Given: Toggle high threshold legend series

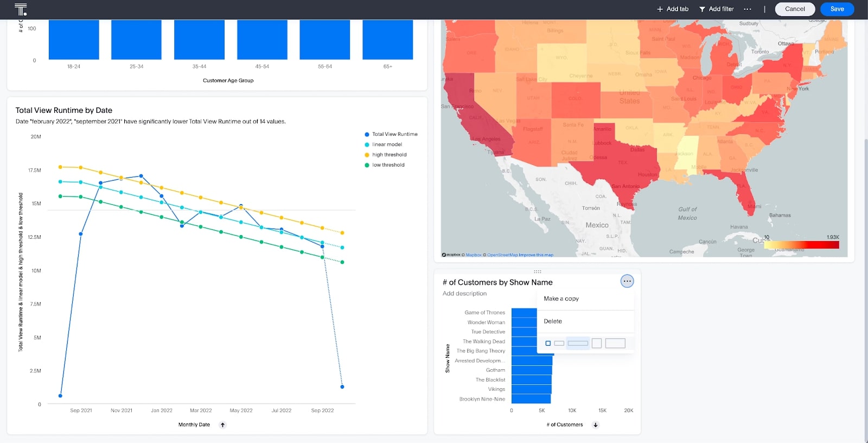Looking at the screenshot, I should (386, 155).
